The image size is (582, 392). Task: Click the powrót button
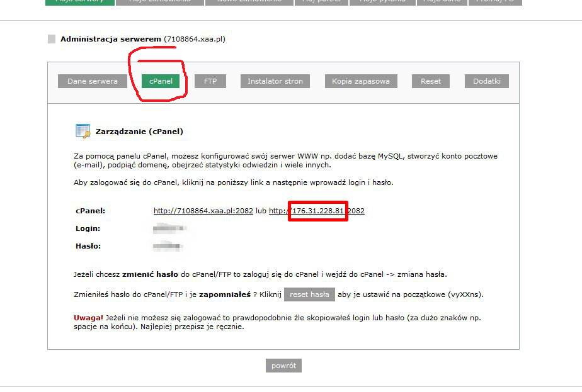point(283,366)
